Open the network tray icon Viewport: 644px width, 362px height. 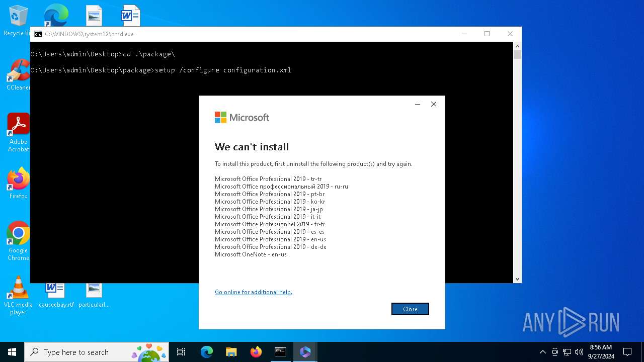(567, 352)
